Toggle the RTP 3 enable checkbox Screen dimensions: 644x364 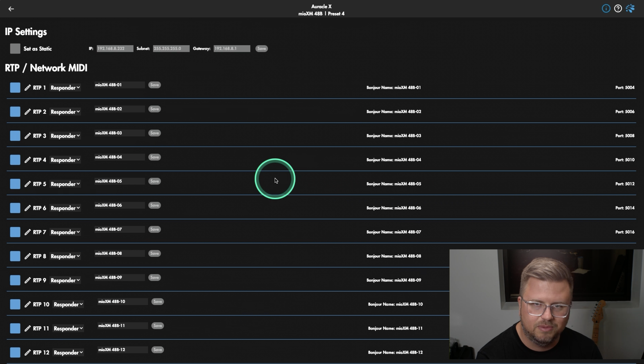pos(15,136)
